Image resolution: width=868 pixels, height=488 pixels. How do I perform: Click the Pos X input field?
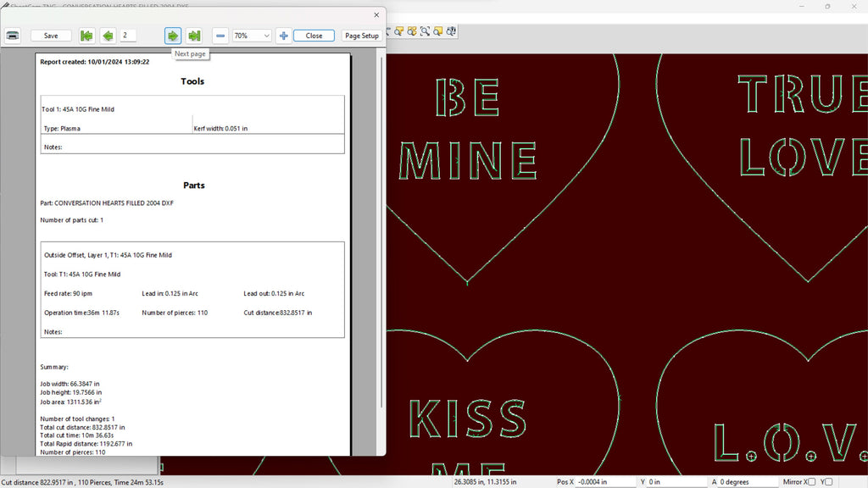(x=605, y=482)
